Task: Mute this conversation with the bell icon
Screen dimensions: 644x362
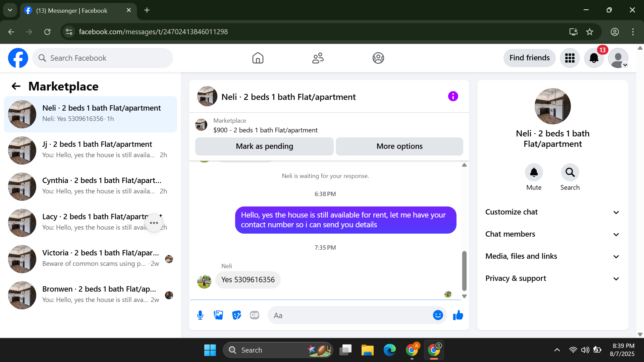Action: (534, 172)
